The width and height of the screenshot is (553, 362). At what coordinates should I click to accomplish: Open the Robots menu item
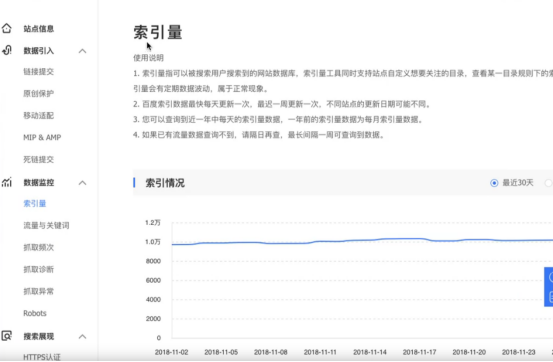click(35, 313)
